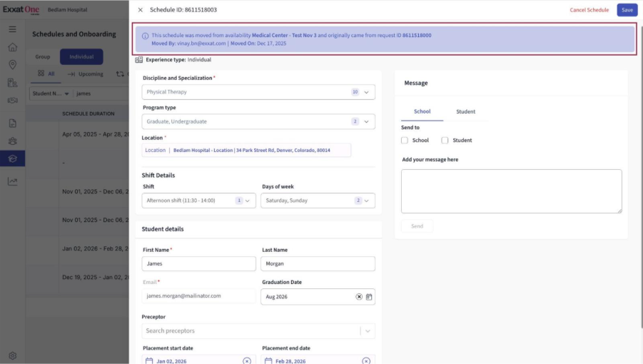Close the schedule panel with X icon
Screen dimensions: 643x364
[x=141, y=10]
